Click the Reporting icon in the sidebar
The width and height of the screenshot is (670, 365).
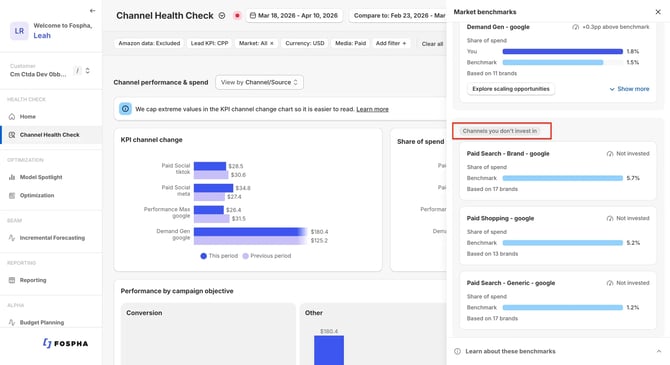(12, 280)
